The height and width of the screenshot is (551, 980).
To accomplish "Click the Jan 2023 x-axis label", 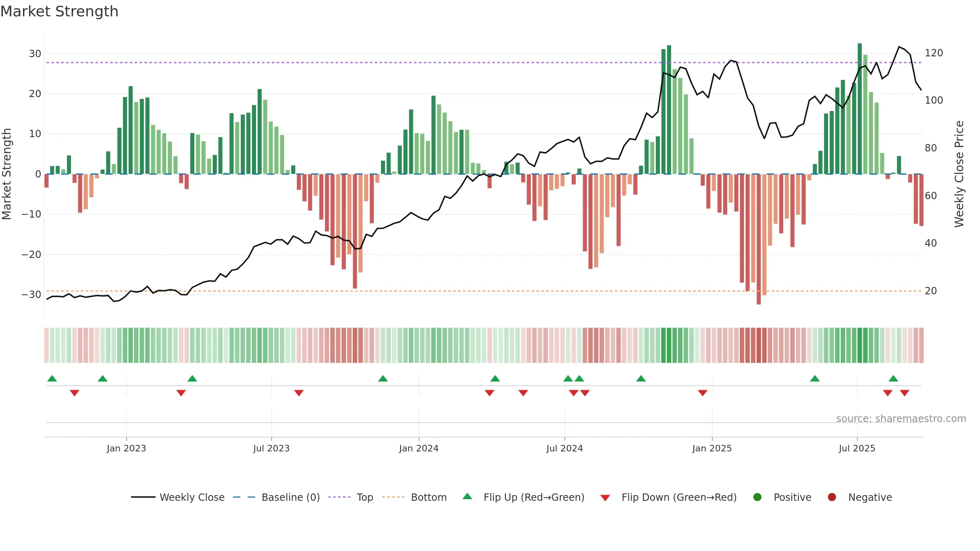I will point(127,449).
